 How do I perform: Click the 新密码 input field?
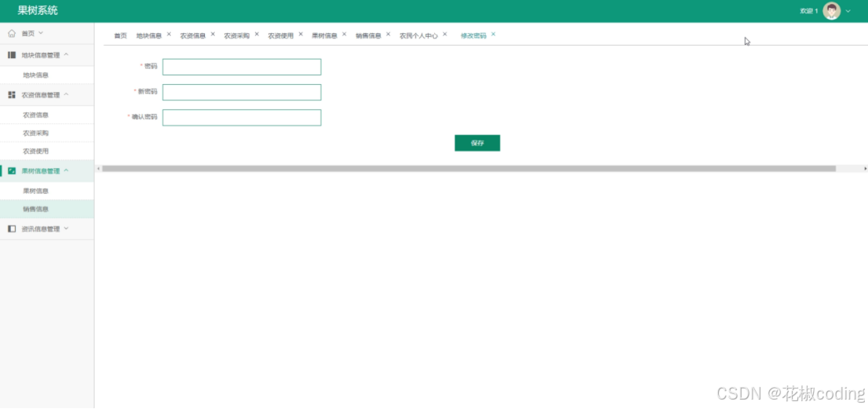242,93
